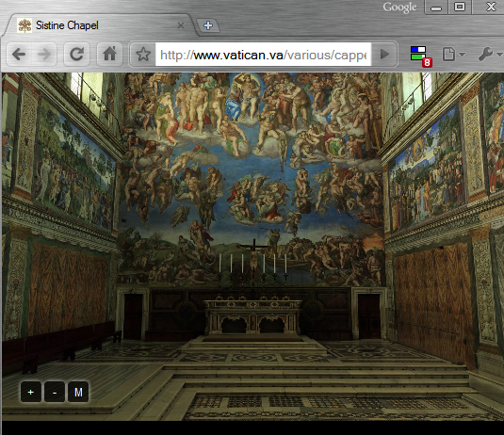Zoom in with the + button
The image size is (504, 435).
30,392
